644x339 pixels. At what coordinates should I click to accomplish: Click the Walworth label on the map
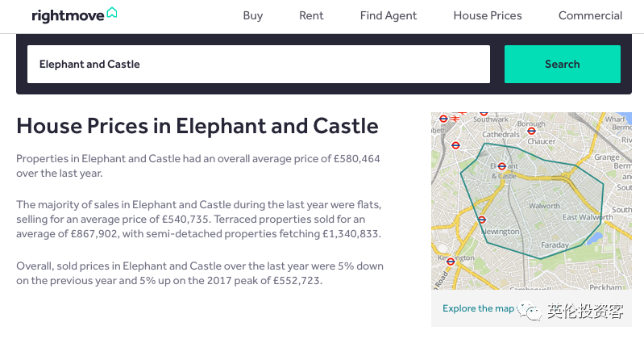(x=544, y=206)
